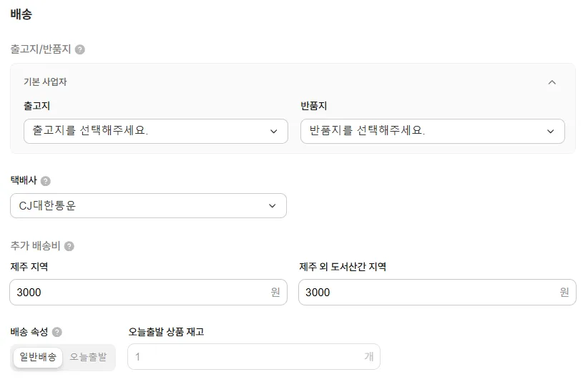
Task: Click help icon beside 택배사 label
Action: point(45,181)
